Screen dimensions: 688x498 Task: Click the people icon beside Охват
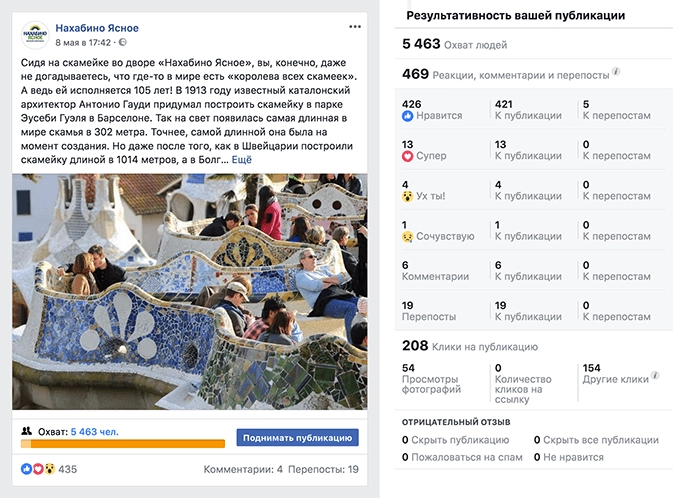tap(27, 431)
